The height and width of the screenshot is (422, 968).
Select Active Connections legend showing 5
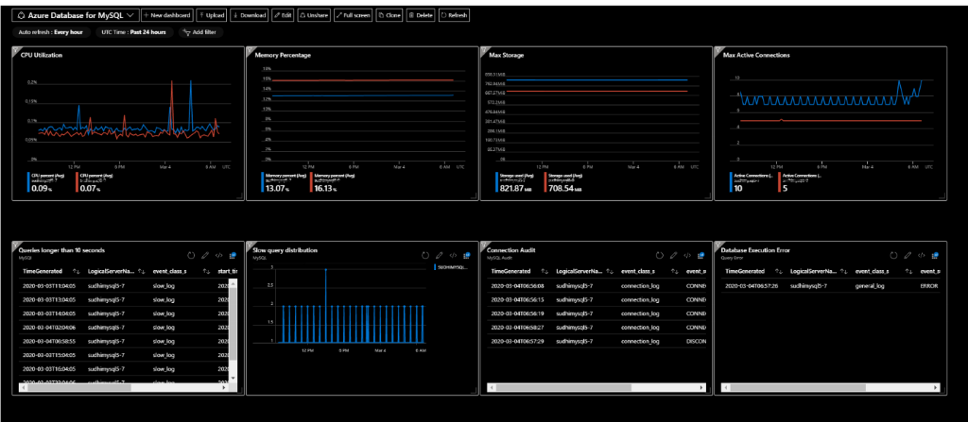[x=800, y=182]
